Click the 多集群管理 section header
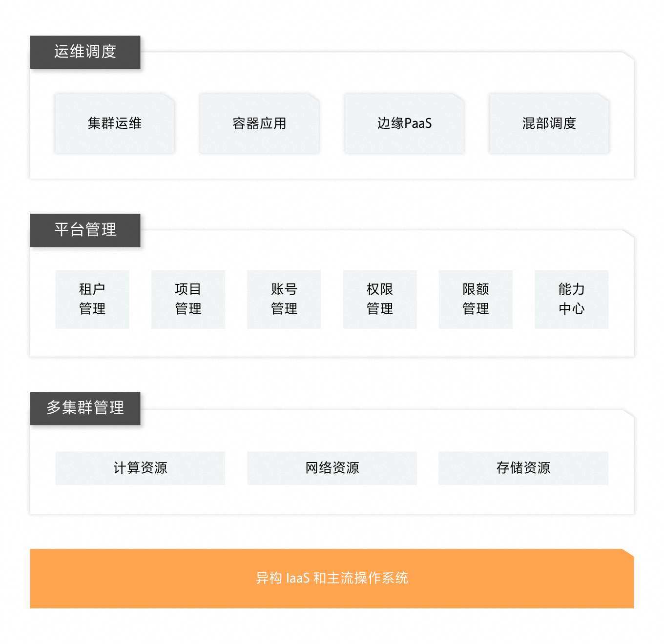Screen dimensions: 664x644 pos(85,408)
